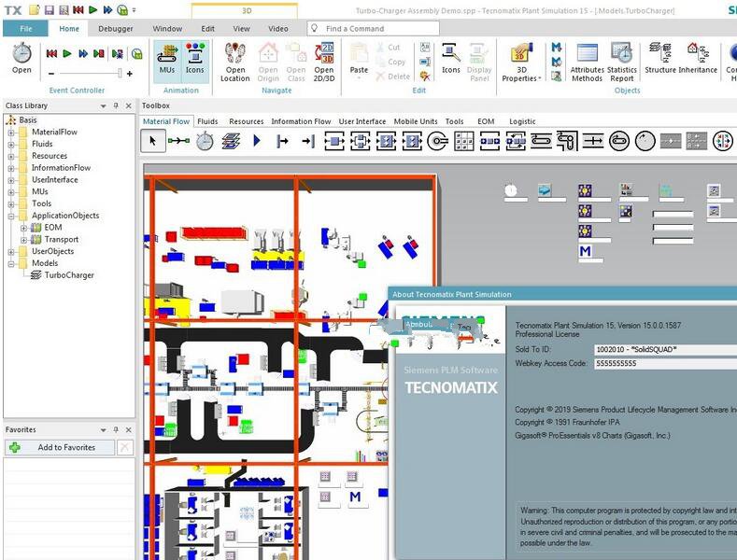Start simulation with ribbon green play button

(x=67, y=53)
